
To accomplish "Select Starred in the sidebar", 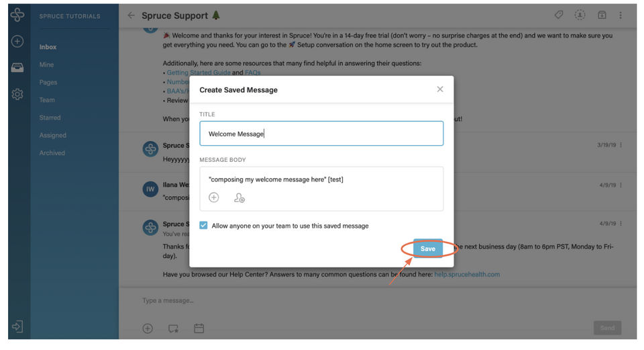I will click(50, 118).
